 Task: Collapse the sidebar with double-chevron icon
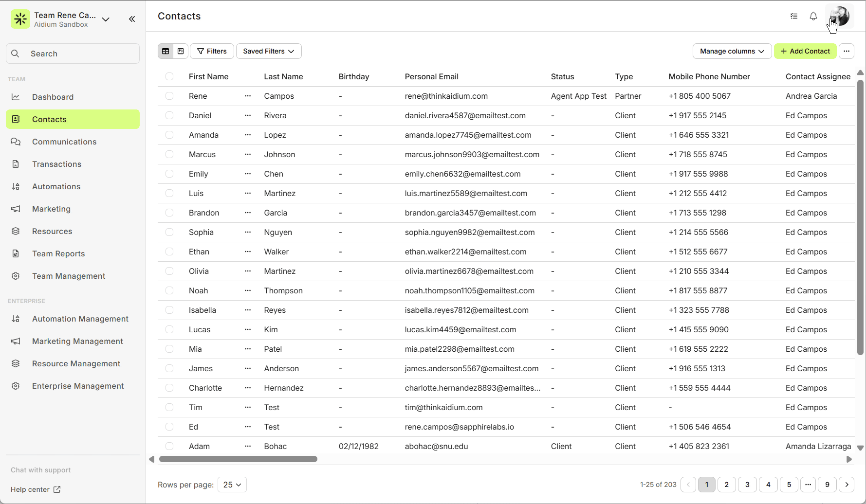point(132,19)
